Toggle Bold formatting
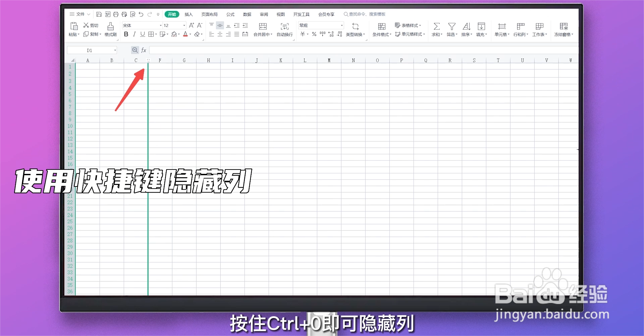 click(126, 34)
